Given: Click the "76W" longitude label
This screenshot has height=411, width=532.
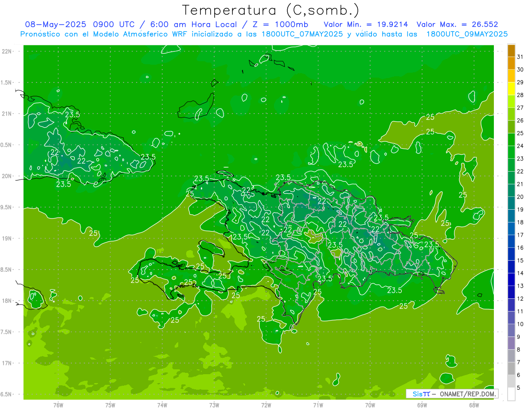Looking at the screenshot, I should pyautogui.click(x=58, y=405).
